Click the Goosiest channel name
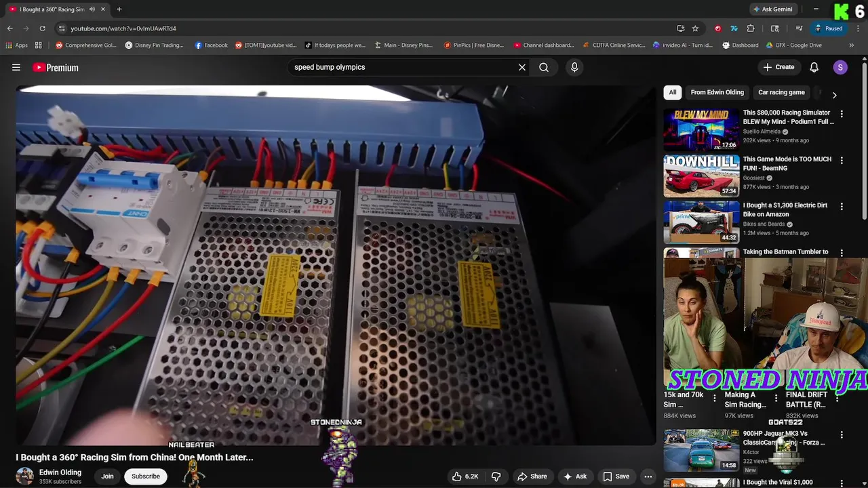This screenshot has height=488, width=868. coord(753,178)
